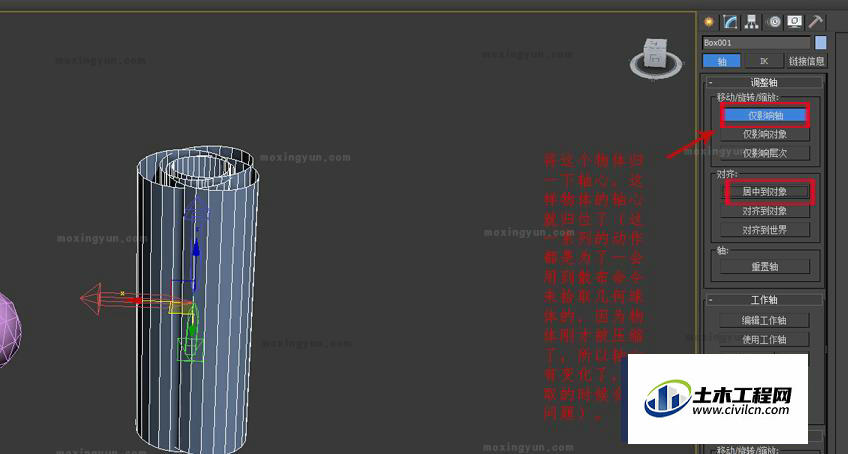Screen dimensions: 848x454
Task: Open the Create panel tab
Action: [x=708, y=22]
